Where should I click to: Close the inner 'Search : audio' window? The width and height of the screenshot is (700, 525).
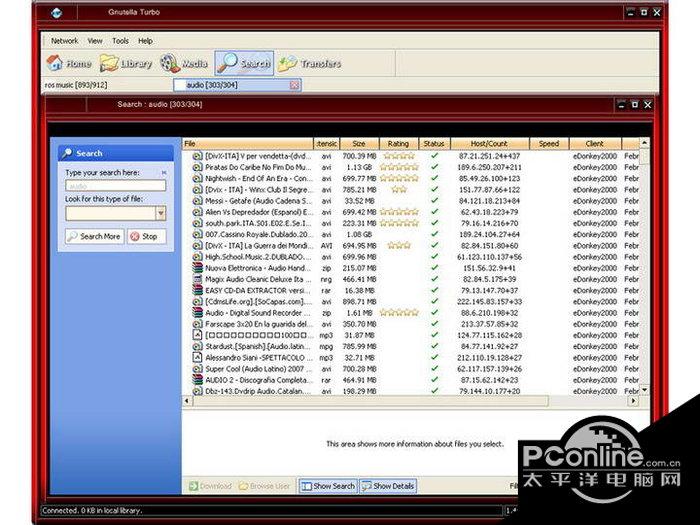coord(648,105)
